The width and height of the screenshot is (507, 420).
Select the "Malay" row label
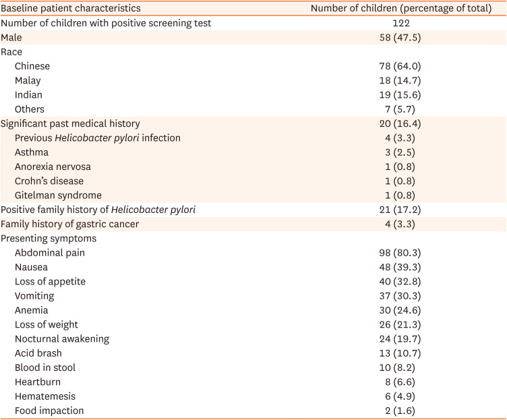(x=28, y=80)
